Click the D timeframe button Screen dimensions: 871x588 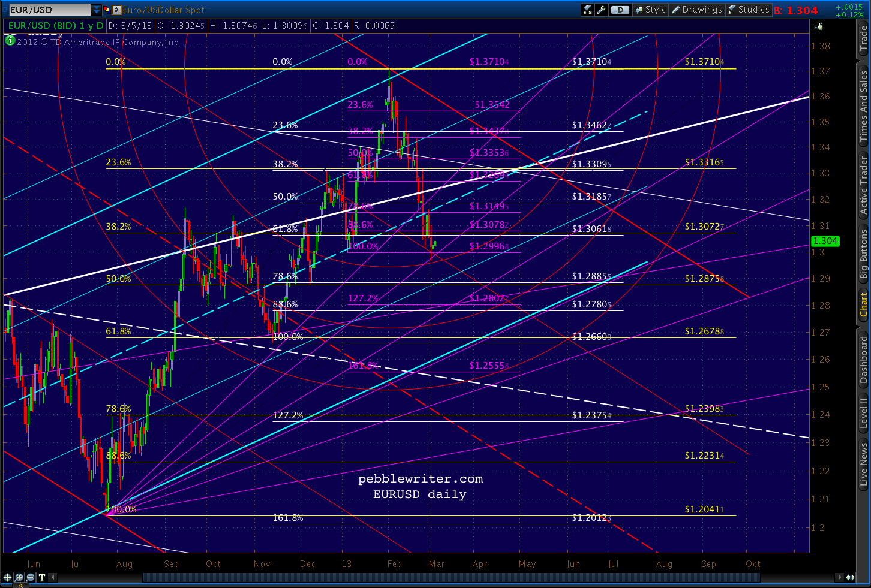pos(620,10)
